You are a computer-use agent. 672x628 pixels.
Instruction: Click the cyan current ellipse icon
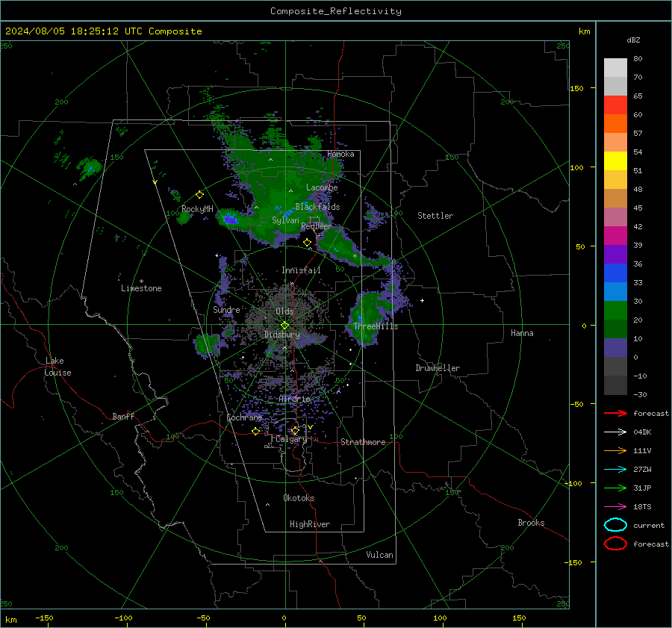pyautogui.click(x=615, y=525)
